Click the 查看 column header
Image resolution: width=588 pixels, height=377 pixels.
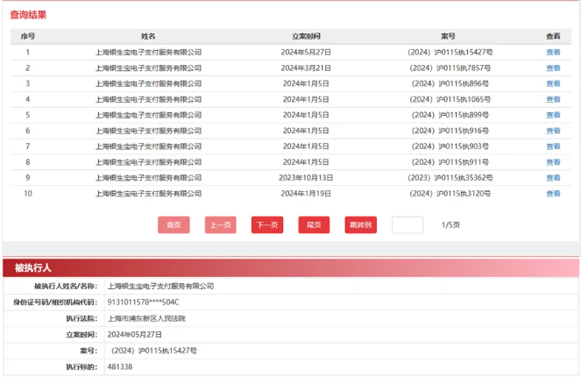pyautogui.click(x=553, y=37)
